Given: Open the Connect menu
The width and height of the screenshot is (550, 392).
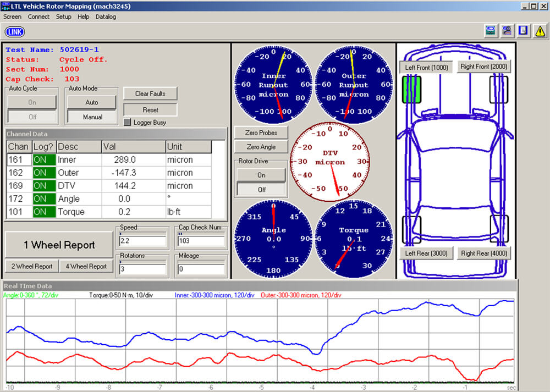Looking at the screenshot, I should [x=38, y=16].
